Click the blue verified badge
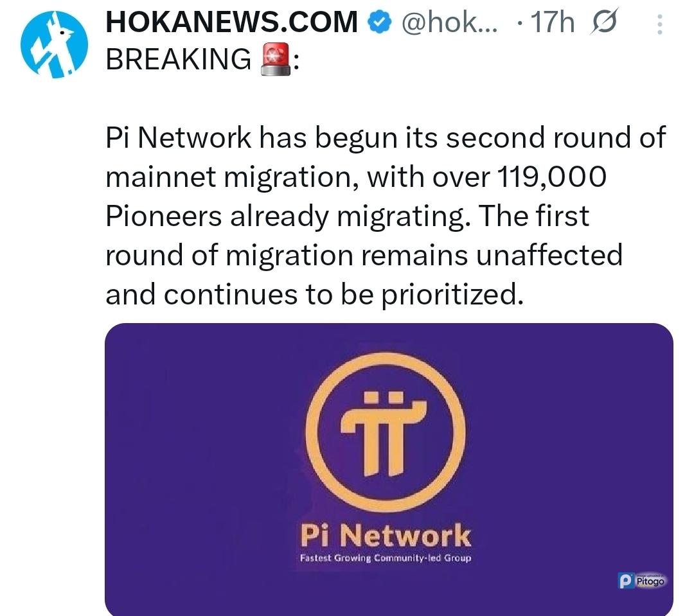Viewport: 694px width, 616px height. (378, 23)
